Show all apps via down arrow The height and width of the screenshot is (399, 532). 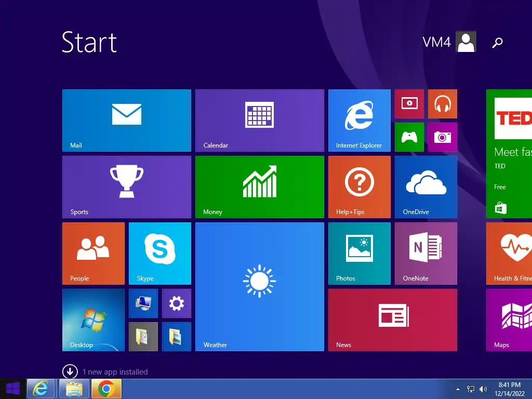click(x=70, y=371)
